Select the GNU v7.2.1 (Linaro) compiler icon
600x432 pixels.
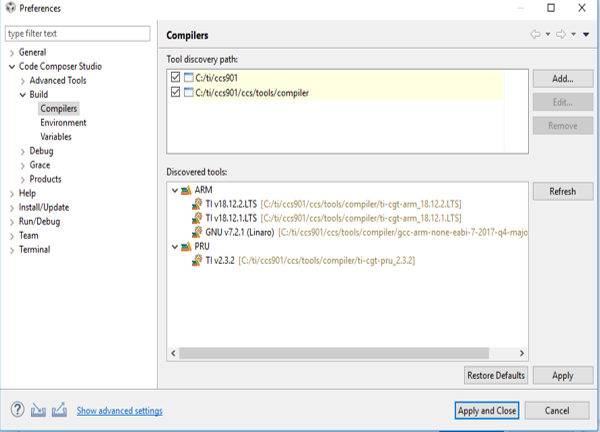[197, 231]
